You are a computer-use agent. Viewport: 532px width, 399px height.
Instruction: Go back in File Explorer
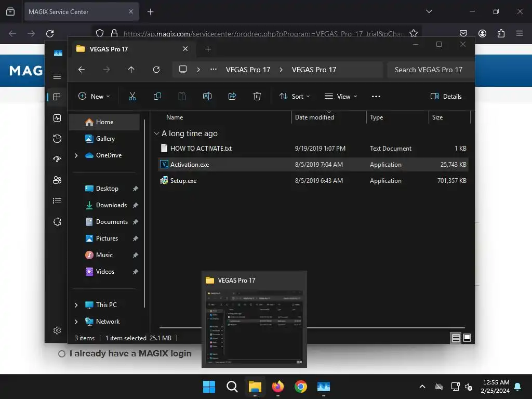pyautogui.click(x=82, y=70)
